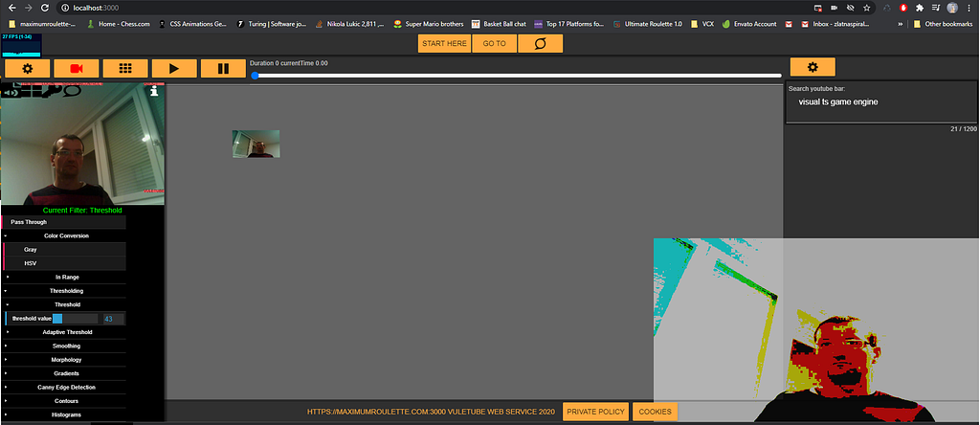Click the red video camera button
Image resolution: width=980 pixels, height=425 pixels.
click(77, 69)
